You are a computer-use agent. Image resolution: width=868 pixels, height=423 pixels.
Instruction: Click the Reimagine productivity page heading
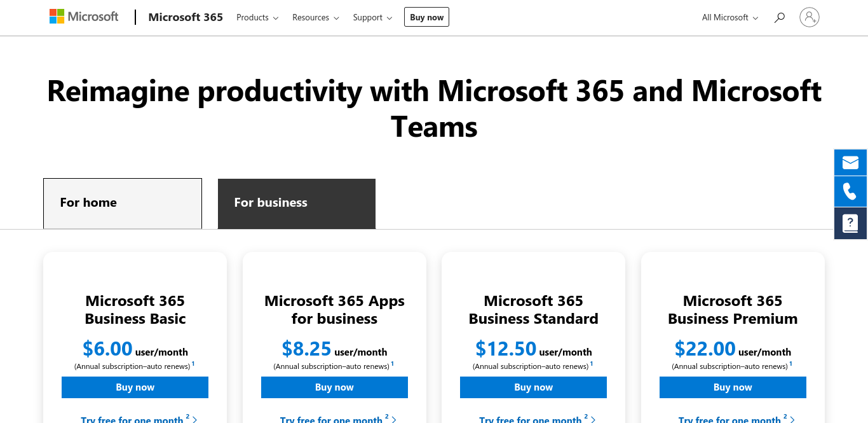(x=434, y=109)
